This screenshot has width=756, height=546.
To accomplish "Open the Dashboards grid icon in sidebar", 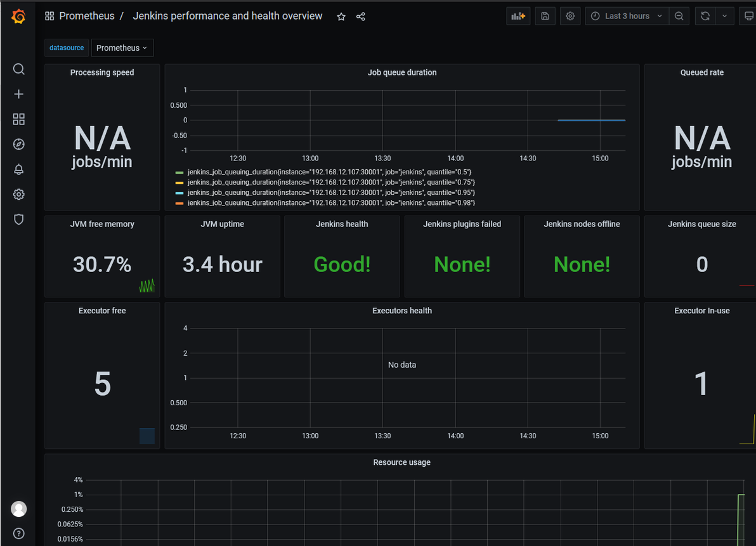I will 18,119.
